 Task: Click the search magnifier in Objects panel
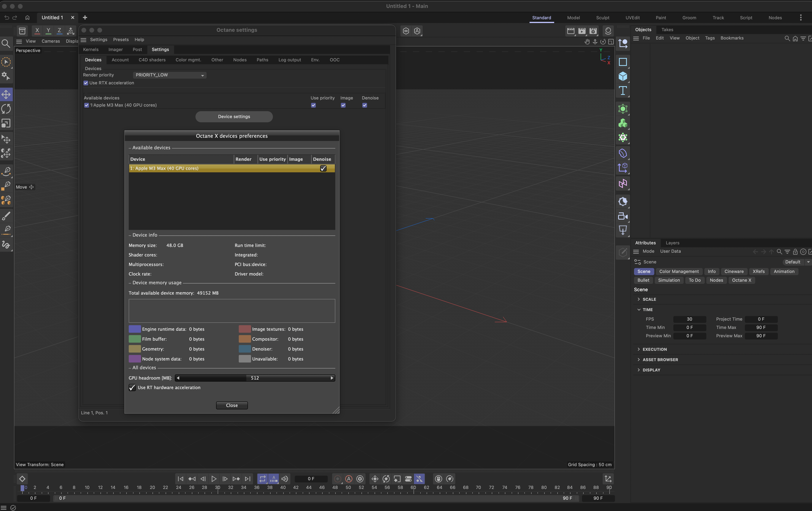pyautogui.click(x=787, y=39)
